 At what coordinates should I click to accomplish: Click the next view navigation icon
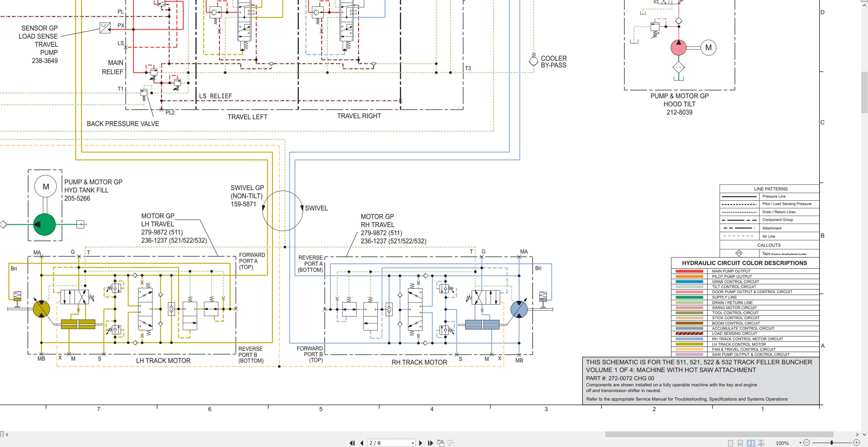click(451, 443)
